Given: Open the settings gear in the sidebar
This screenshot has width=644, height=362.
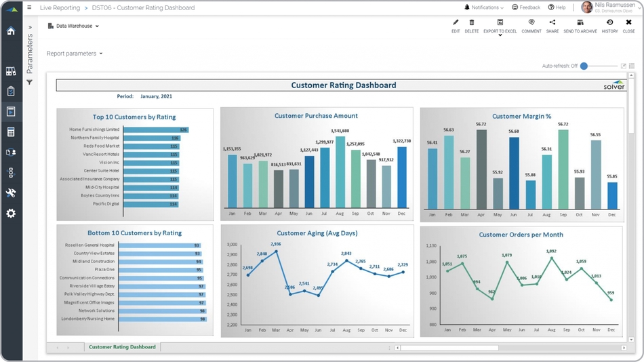Looking at the screenshot, I should click(x=11, y=214).
